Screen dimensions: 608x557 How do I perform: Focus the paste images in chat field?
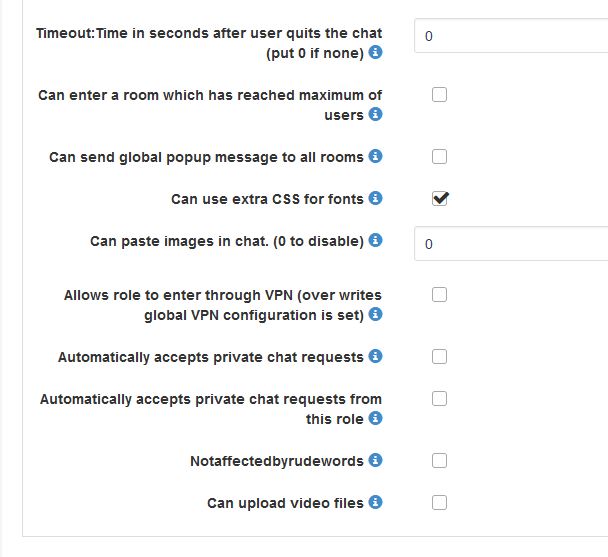pos(510,244)
